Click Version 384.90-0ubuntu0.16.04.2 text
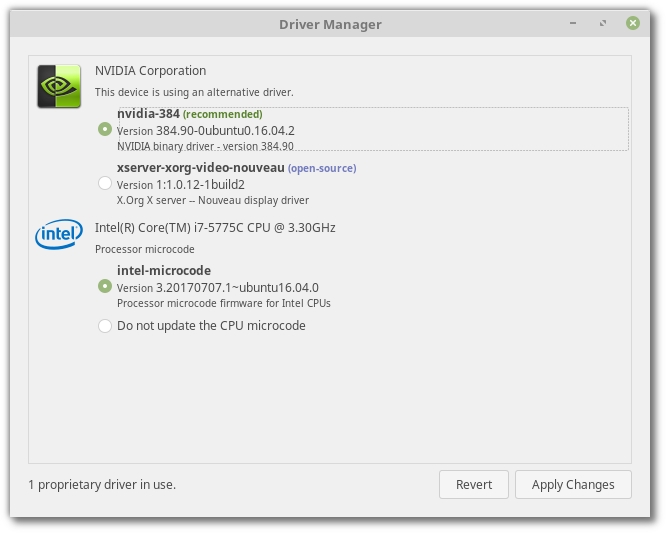 point(206,131)
